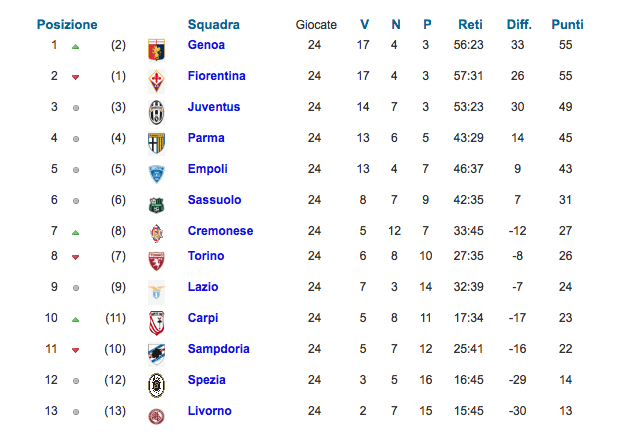Click the red down arrow beside Fiorentina
The image size is (622, 445).
click(x=76, y=77)
